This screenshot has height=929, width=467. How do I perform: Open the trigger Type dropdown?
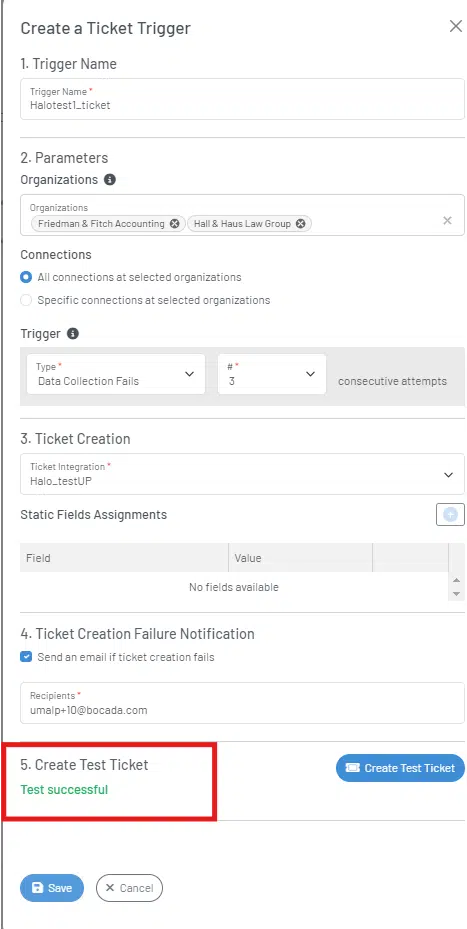coord(116,374)
